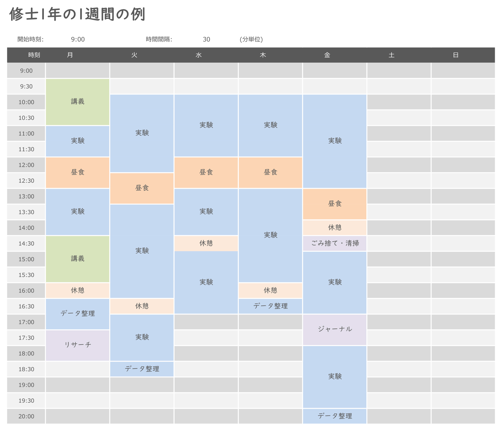Select the 月 column header
The height and width of the screenshot is (429, 504).
[x=70, y=55]
